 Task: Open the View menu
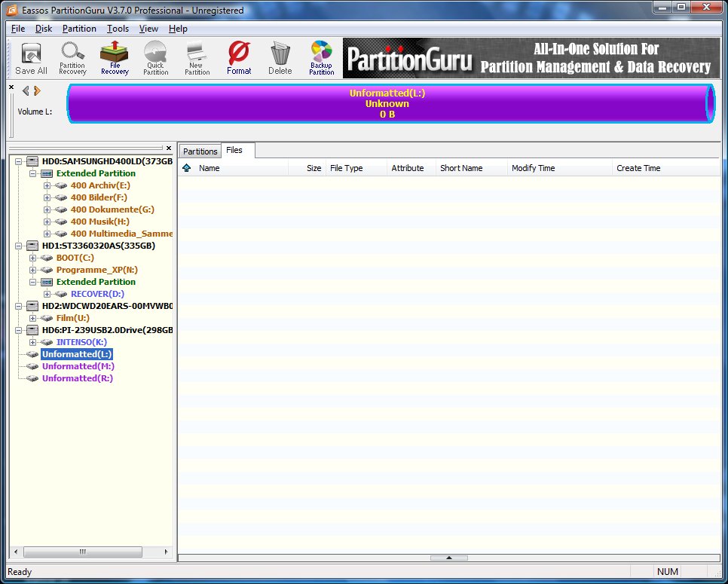point(148,29)
